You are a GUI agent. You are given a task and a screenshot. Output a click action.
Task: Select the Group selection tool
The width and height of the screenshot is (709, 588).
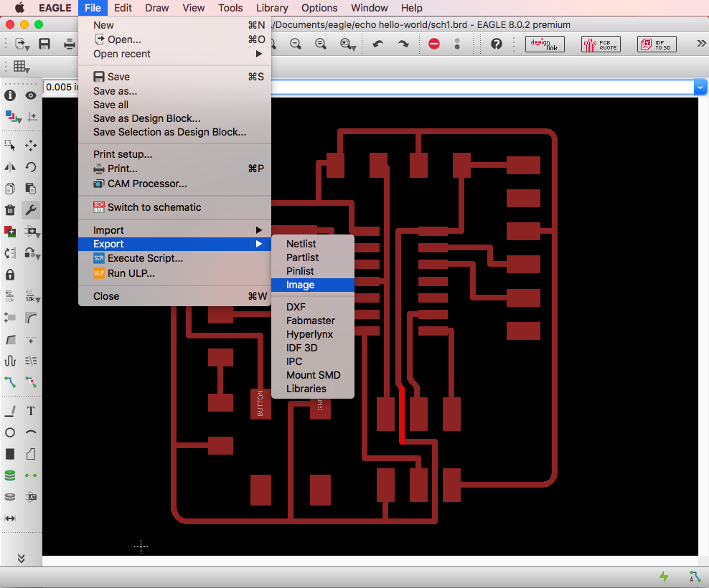point(10,146)
